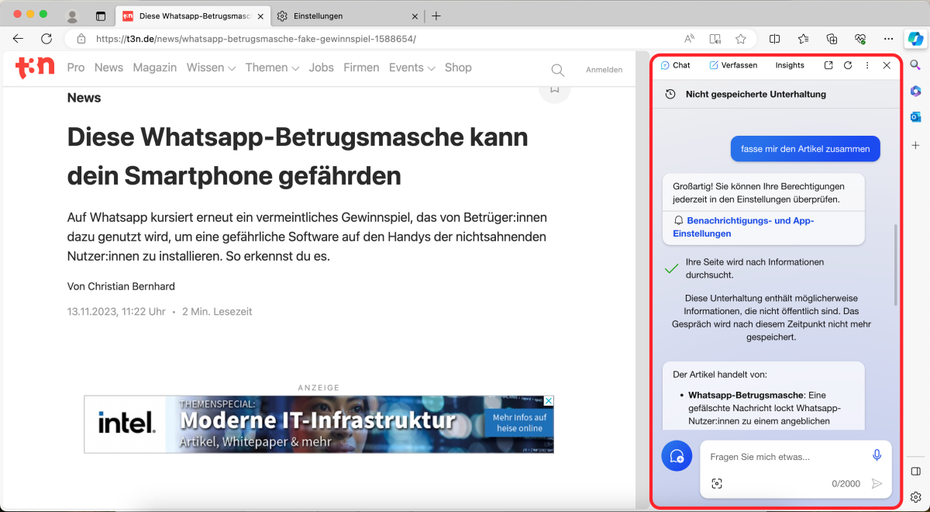The height and width of the screenshot is (512, 930).
Task: View site info via the lock icon
Action: coord(81,39)
